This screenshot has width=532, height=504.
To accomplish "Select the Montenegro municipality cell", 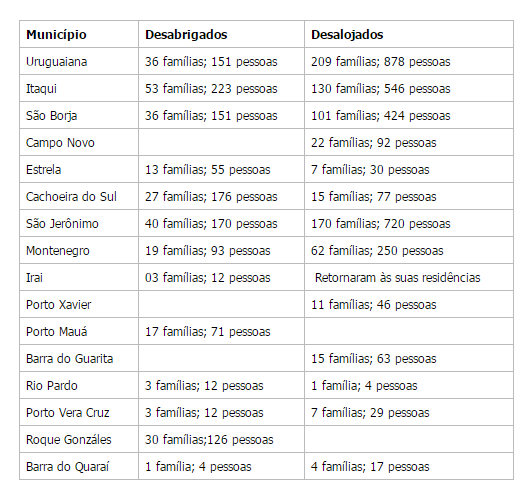I will coord(79,250).
